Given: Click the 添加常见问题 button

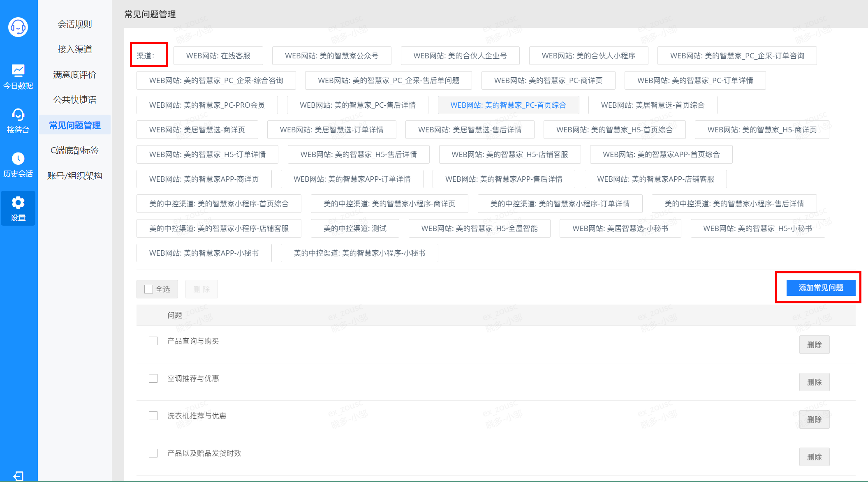Looking at the screenshot, I should tap(821, 288).
